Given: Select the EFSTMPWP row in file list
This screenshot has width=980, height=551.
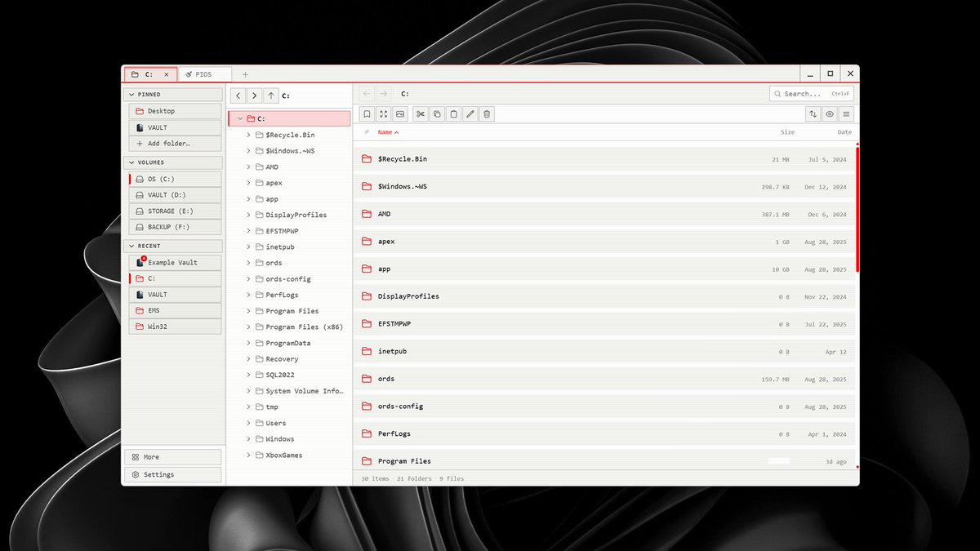Looking at the screenshot, I should (x=606, y=324).
